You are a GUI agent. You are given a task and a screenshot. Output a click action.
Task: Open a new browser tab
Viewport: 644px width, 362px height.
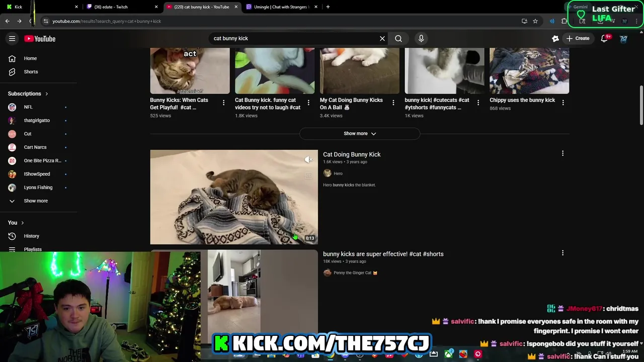(x=328, y=7)
